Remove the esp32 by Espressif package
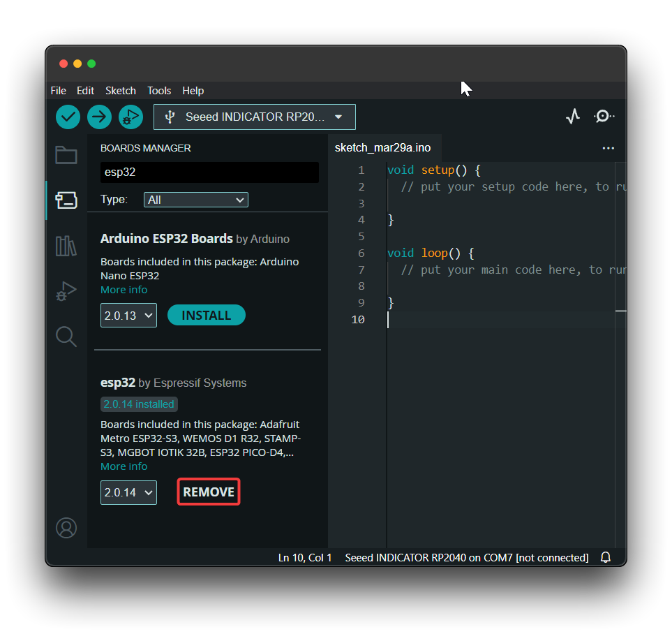Image resolution: width=672 pixels, height=634 pixels. click(209, 492)
